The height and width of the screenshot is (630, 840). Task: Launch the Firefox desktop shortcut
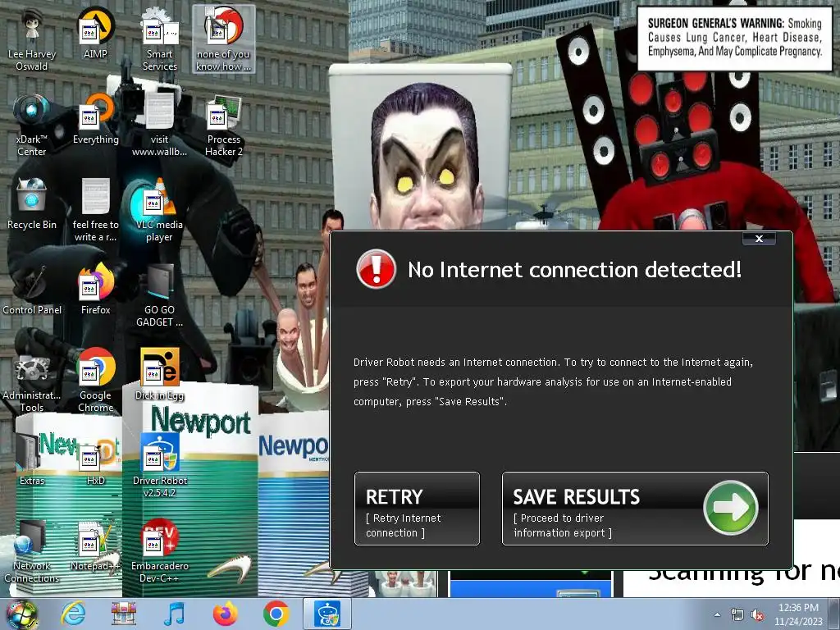pos(95,290)
